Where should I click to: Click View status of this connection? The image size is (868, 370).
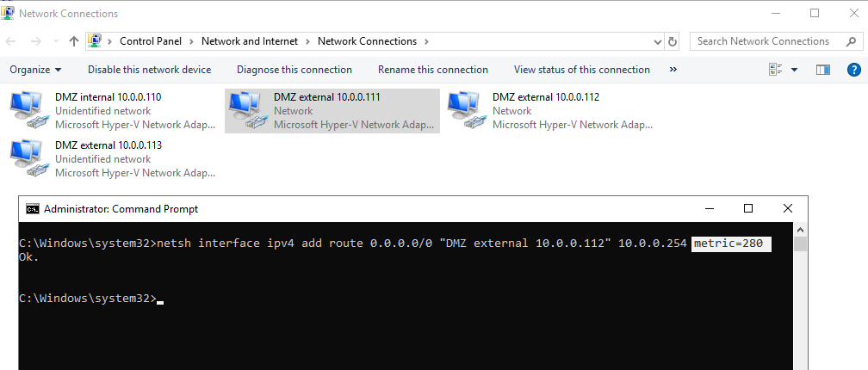582,70
